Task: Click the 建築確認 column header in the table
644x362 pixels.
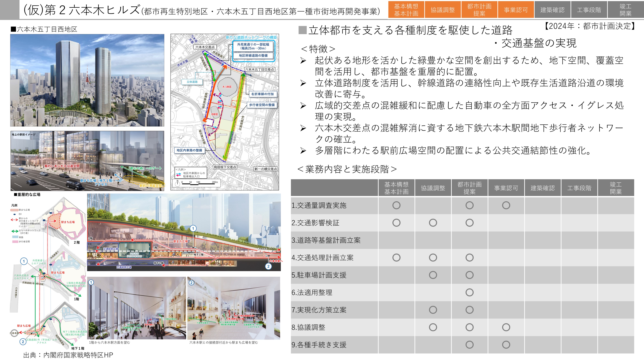Action: 543,188
